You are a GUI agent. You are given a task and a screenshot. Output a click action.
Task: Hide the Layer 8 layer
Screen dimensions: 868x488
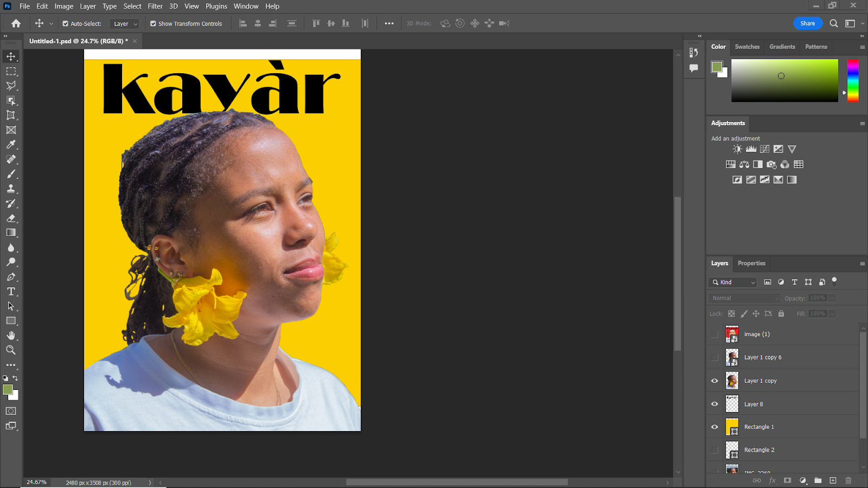pyautogui.click(x=714, y=404)
